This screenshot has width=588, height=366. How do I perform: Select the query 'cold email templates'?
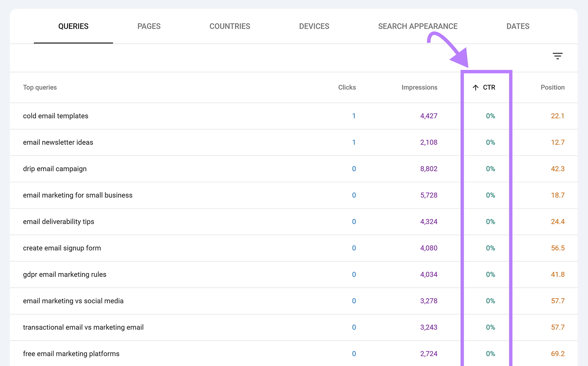pos(55,116)
